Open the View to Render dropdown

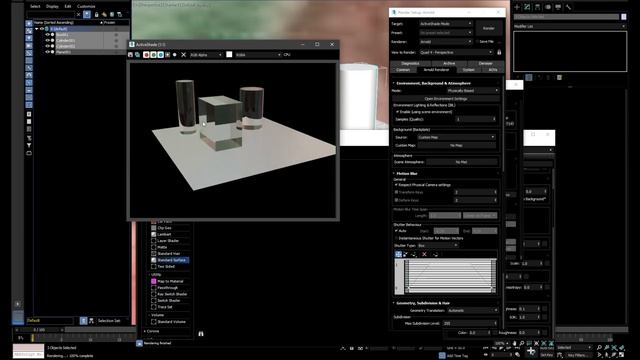click(456, 52)
